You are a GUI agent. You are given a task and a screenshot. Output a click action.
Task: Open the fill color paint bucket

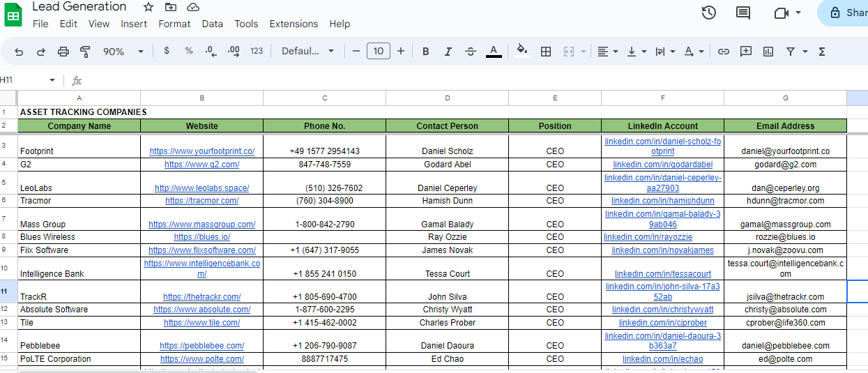click(x=522, y=51)
